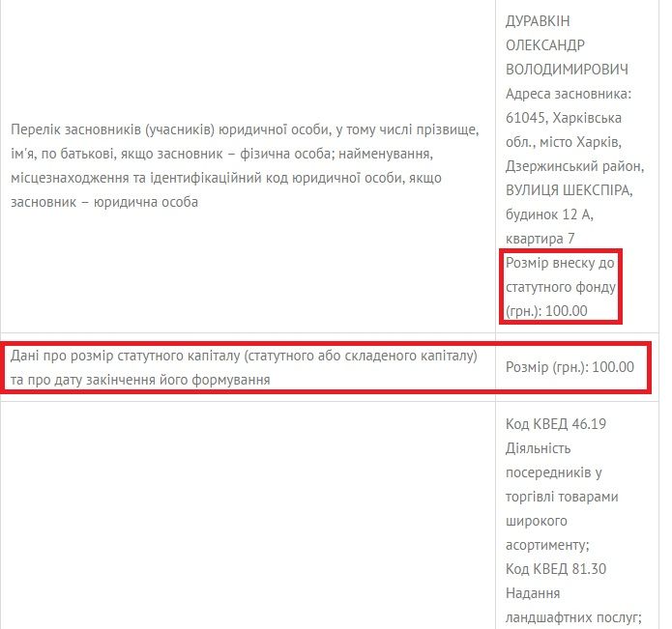Click 'Діяльність посередників у торгівлі' description

[x=562, y=472]
